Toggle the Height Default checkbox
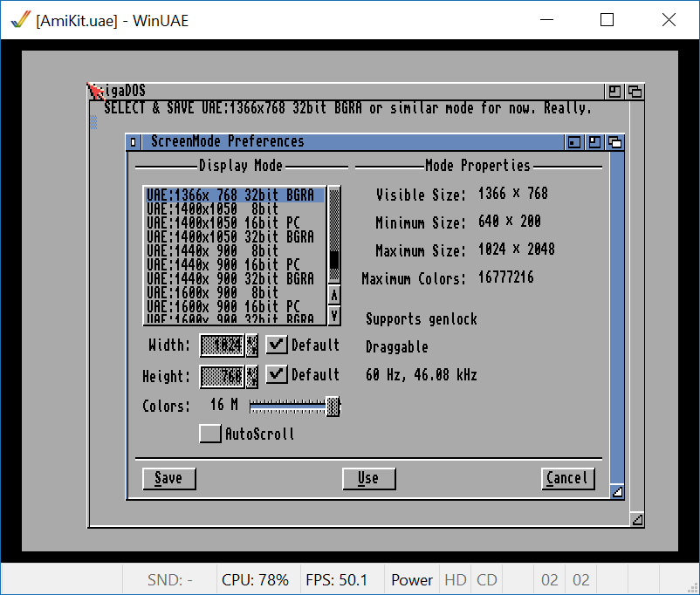Viewport: 700px width, 595px height. [x=277, y=374]
